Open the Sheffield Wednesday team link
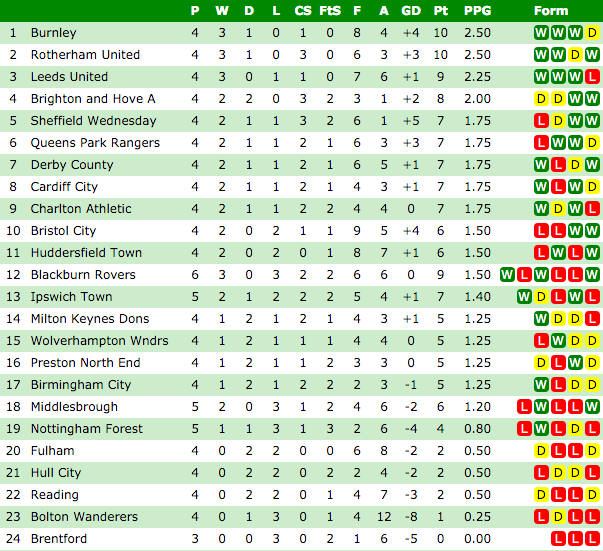603x551 pixels. pyautogui.click(x=93, y=121)
